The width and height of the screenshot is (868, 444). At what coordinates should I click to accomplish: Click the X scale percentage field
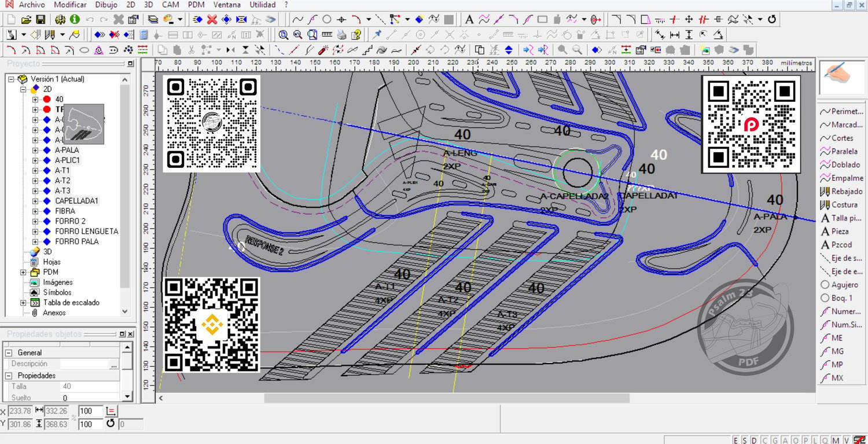pyautogui.click(x=90, y=411)
